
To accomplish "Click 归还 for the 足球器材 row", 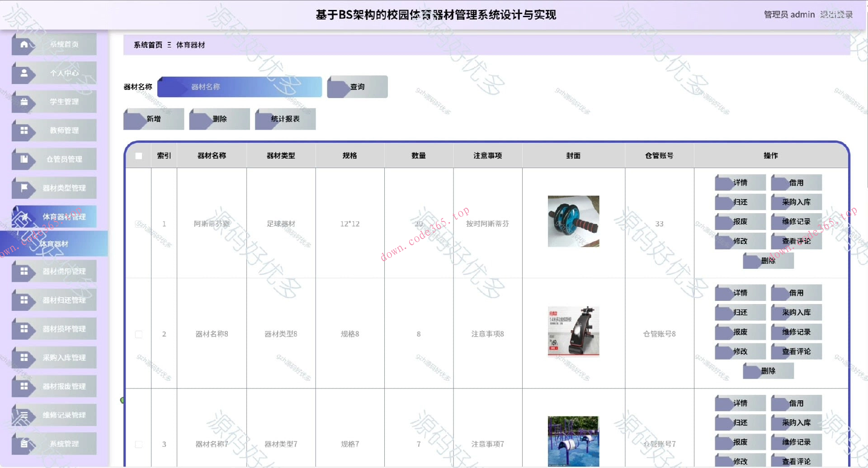I will 740,202.
